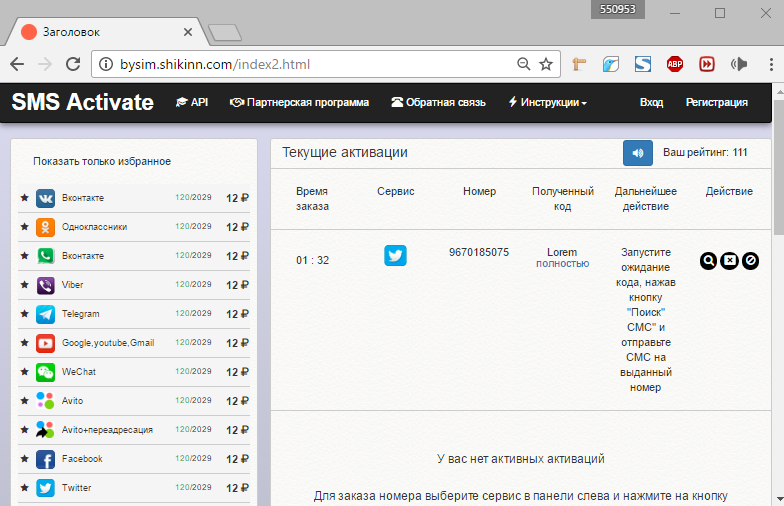
Task: Click the Twitter icon in the left services list
Action: click(x=45, y=488)
